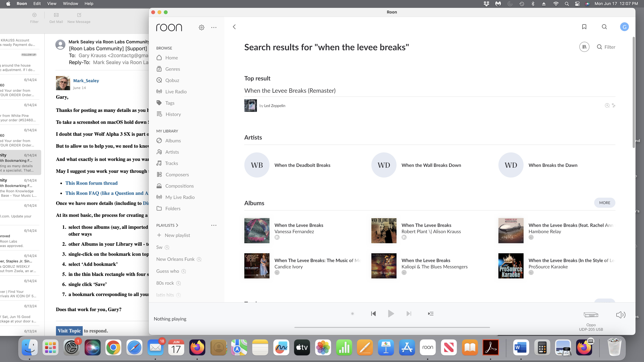The image size is (644, 362).
Task: Open Robert Plant Alison Krauss album
Action: pyautogui.click(x=384, y=231)
